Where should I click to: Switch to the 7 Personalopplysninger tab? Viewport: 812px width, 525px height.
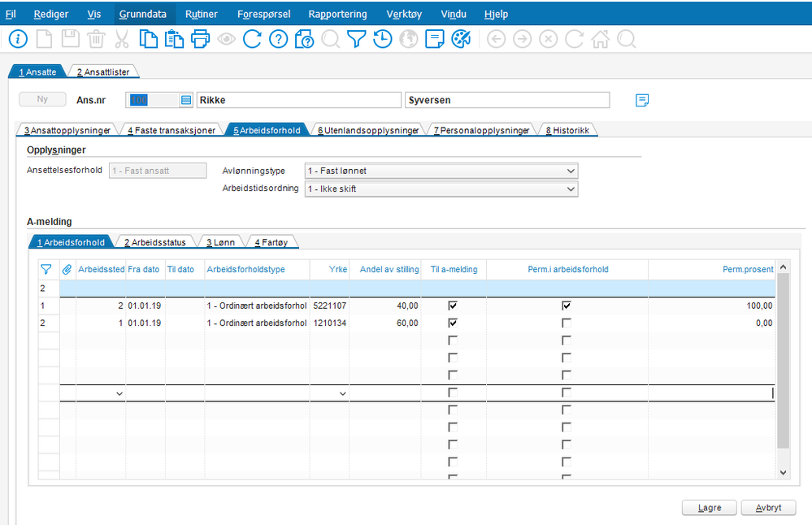coord(482,131)
